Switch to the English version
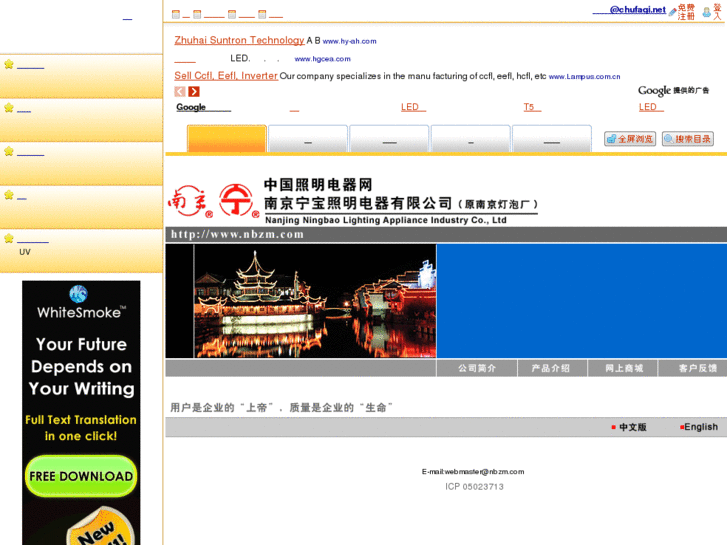Screen dimensions: 727x545 click(x=701, y=427)
